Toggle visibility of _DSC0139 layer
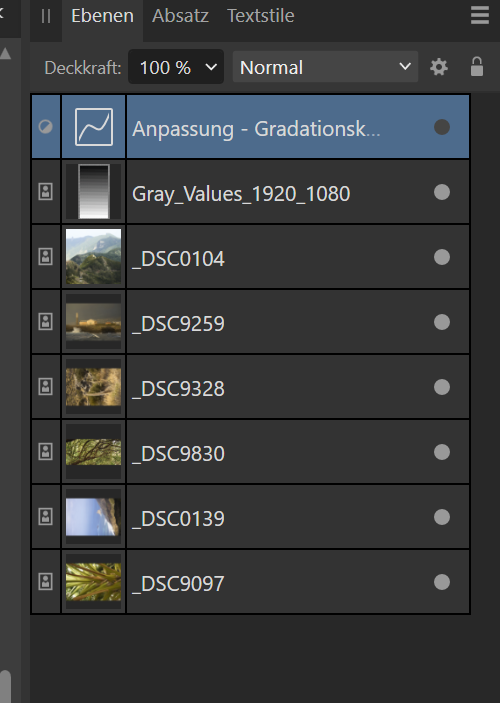Viewport: 500px width, 703px height. (442, 517)
